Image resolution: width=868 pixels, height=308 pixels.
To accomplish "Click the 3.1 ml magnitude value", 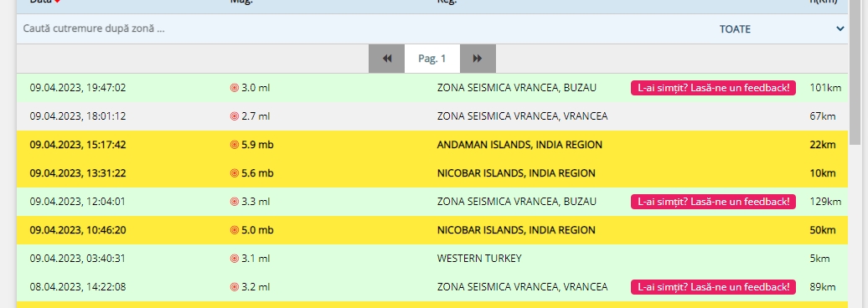I will coord(256,259).
